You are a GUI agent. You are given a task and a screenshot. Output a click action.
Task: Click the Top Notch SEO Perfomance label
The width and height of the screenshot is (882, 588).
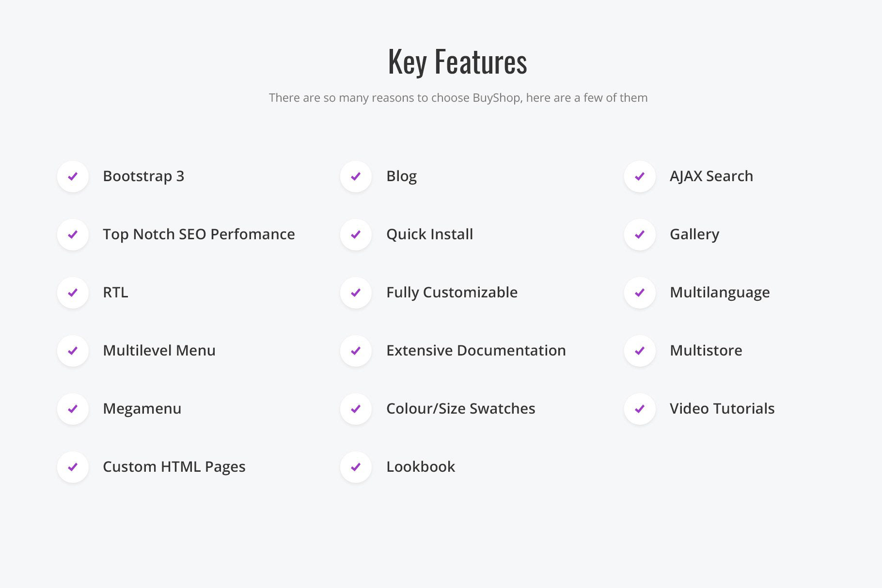point(199,234)
